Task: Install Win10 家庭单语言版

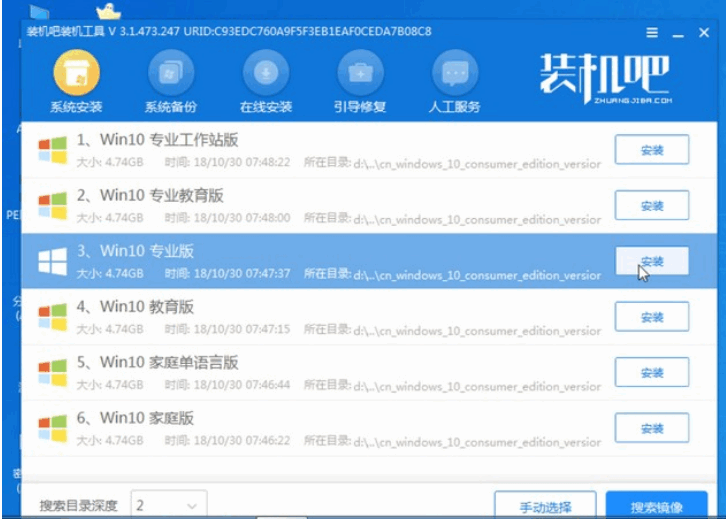Action: [x=652, y=372]
